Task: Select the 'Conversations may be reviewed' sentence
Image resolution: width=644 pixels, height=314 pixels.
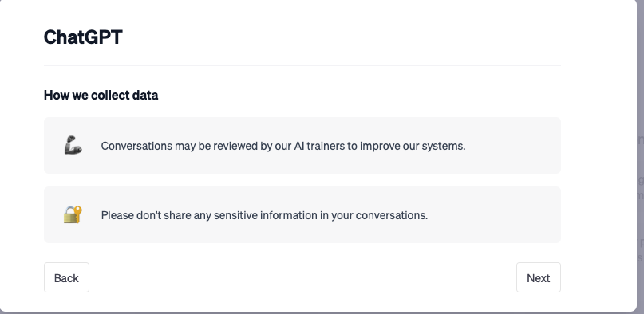Action: click(x=283, y=146)
